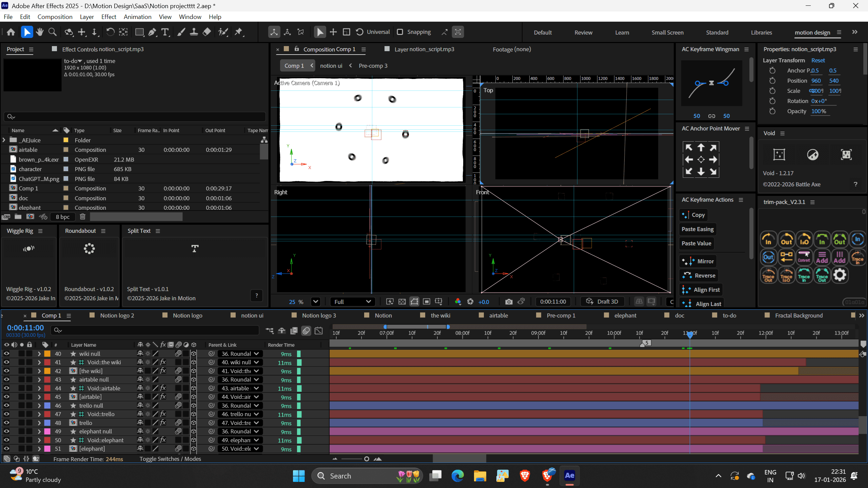Image resolution: width=868 pixels, height=488 pixels.
Task: Select the Puppet Pin tool
Action: point(239,32)
